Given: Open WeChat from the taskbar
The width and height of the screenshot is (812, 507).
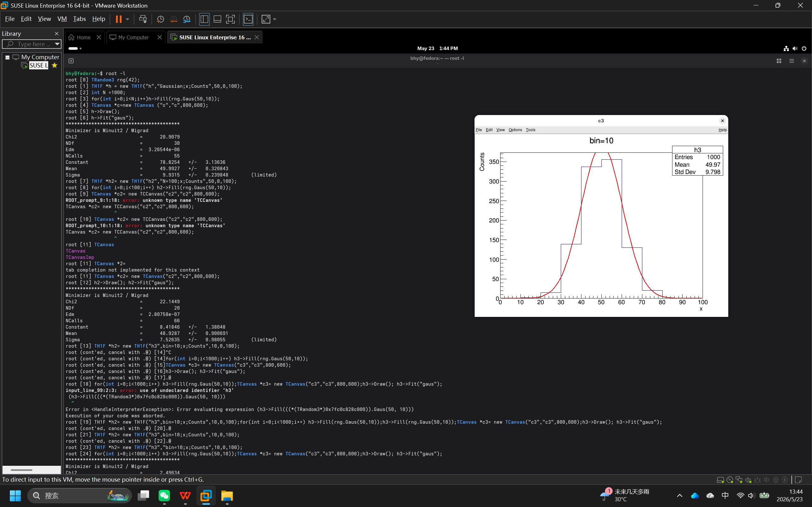Looking at the screenshot, I should [x=164, y=496].
